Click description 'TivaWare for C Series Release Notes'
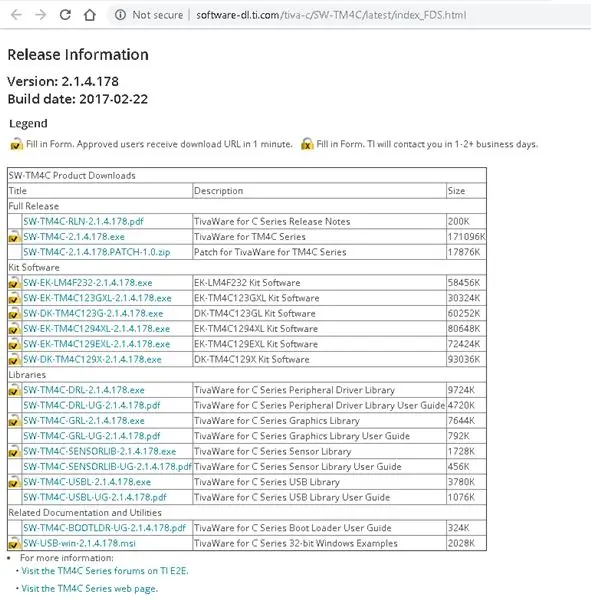This screenshot has height=600, width=591. pyautogui.click(x=272, y=222)
